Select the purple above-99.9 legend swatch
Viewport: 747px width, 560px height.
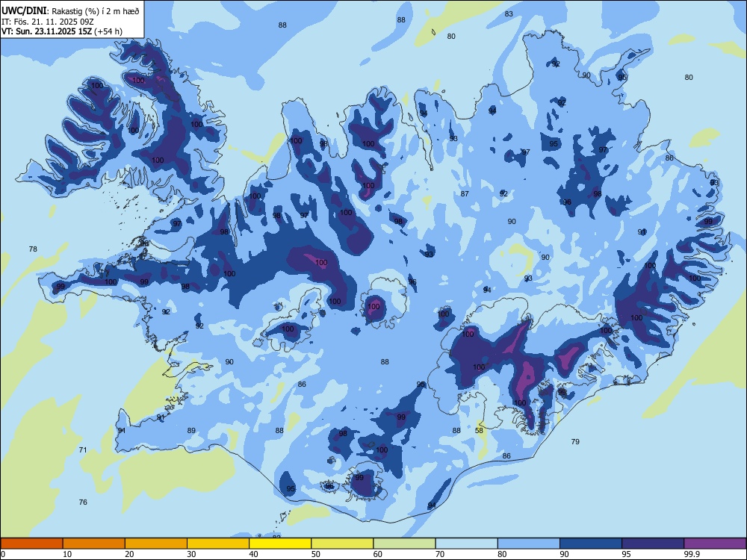[x=715, y=544]
